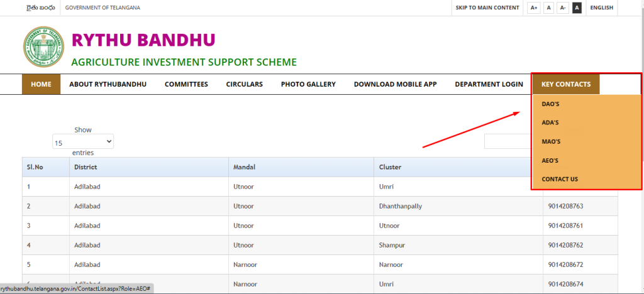The image size is (644, 294).
Task: Open the Show entries dropdown
Action: tap(83, 142)
